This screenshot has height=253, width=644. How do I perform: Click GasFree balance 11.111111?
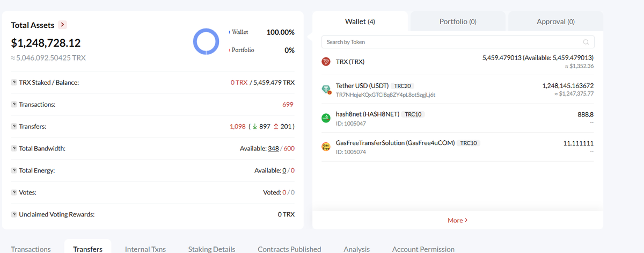tap(579, 143)
